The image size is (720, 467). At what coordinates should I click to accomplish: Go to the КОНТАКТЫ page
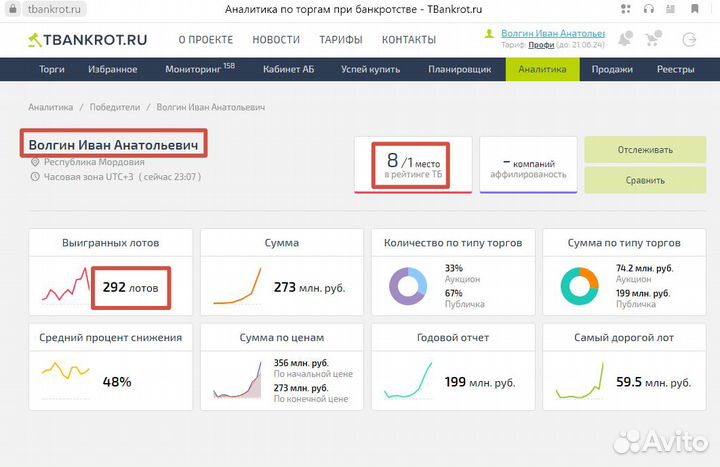pos(408,40)
